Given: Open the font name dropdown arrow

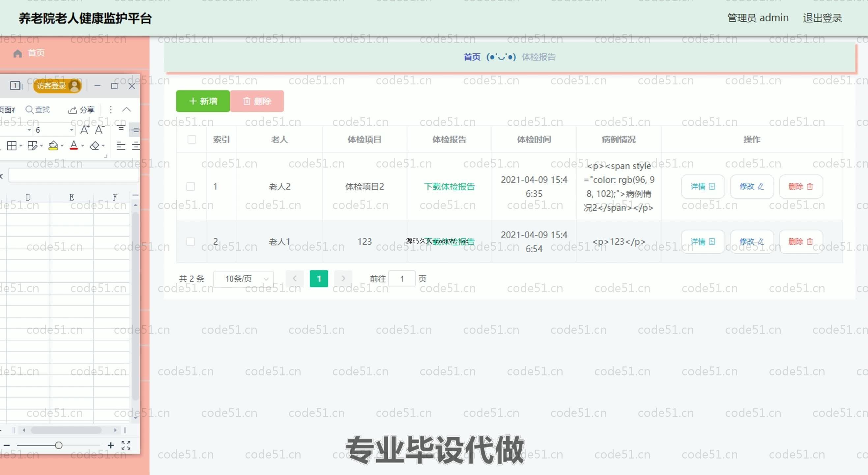Looking at the screenshot, I should click(29, 130).
